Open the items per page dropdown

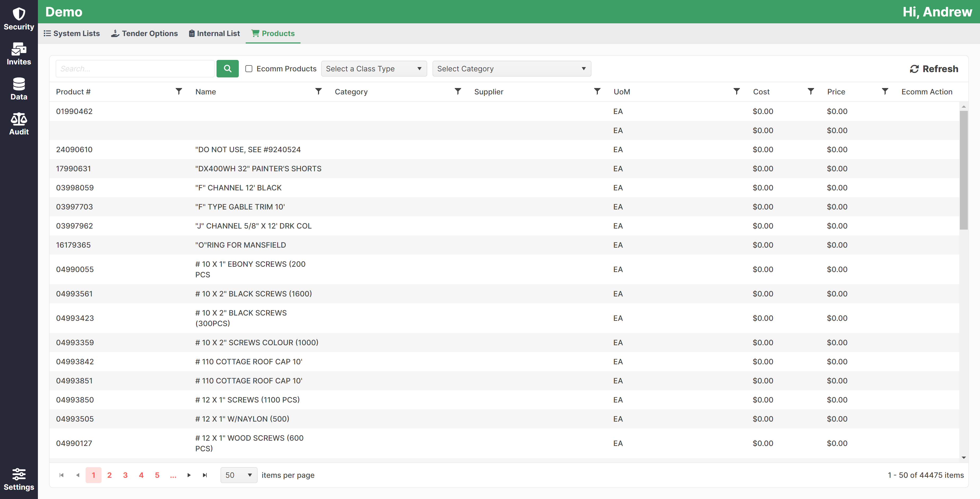click(239, 475)
